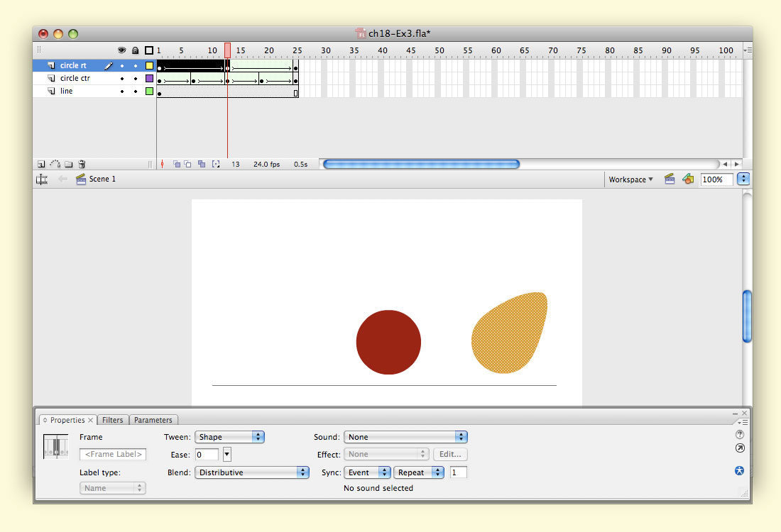Click the Edit Scene clapperboard icon

[669, 179]
